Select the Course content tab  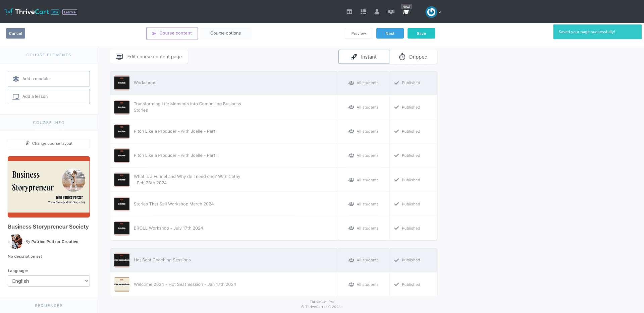[x=172, y=33]
